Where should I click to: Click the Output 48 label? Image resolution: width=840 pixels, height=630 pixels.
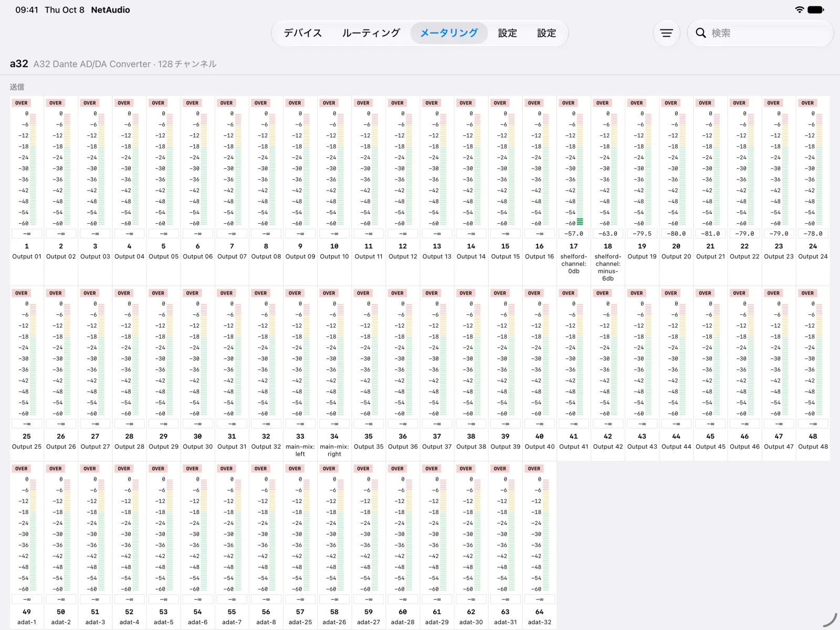click(x=813, y=447)
